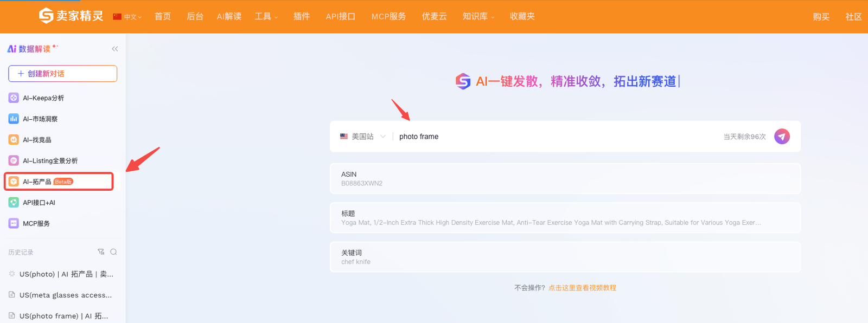This screenshot has height=323, width=868.
Task: Go to 插件 in top navigation
Action: point(302,17)
